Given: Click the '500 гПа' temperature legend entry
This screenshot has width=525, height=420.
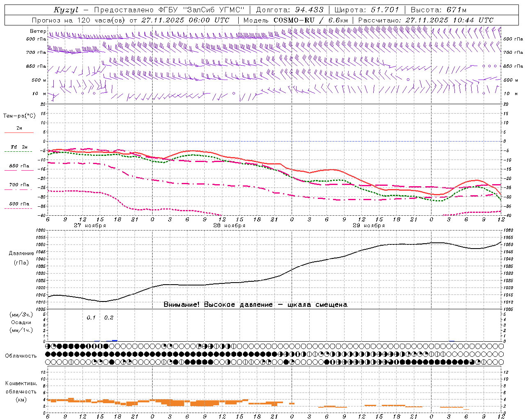Looking at the screenshot, I should click(x=19, y=204).
